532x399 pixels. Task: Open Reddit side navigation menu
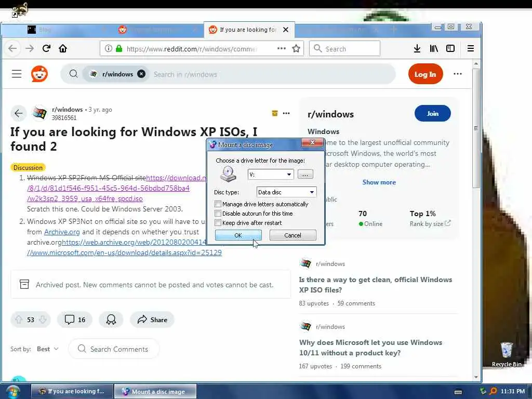tap(17, 74)
